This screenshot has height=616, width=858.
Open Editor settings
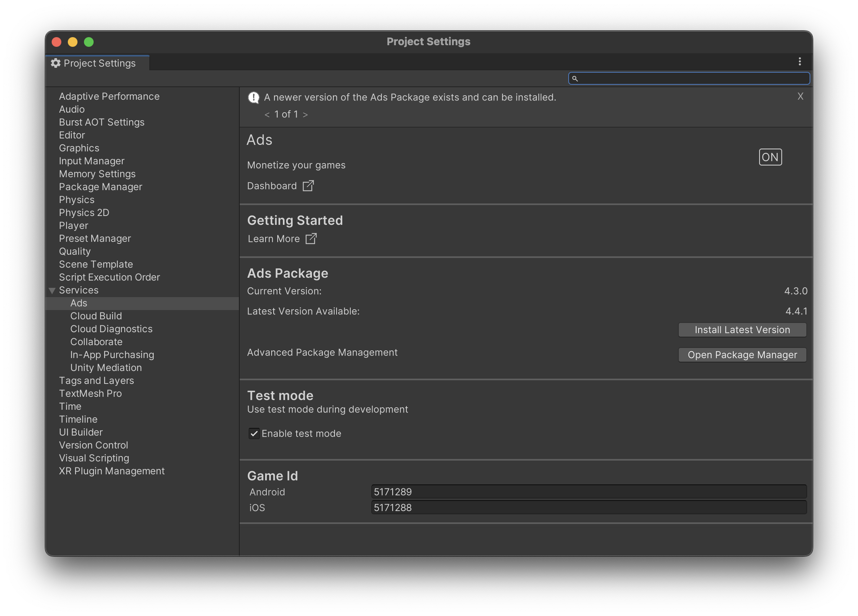click(x=72, y=135)
